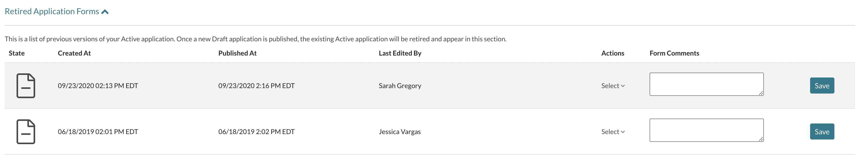Click the comments box for Jessica Vargas's form
868x155 pixels.
point(706,130)
